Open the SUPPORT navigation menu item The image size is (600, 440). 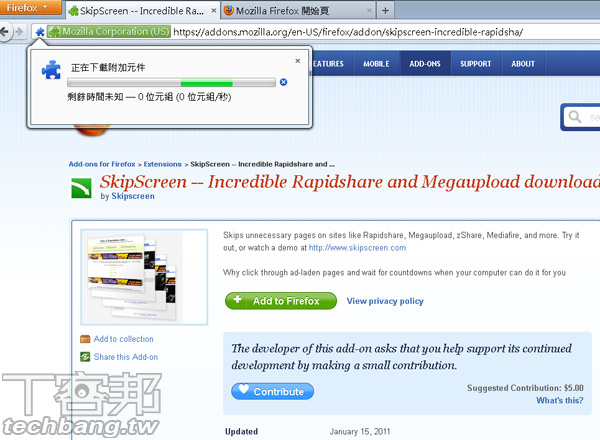tap(476, 64)
